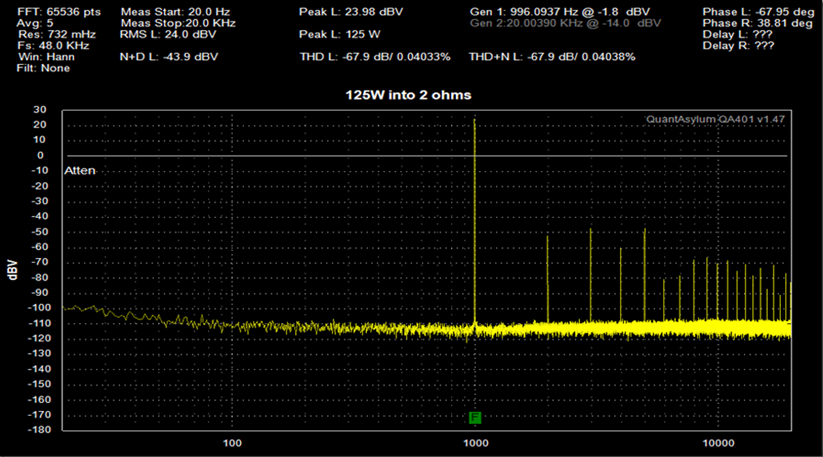Click the 'Delay R: ???' readout
This screenshot has width=823, height=457.
click(738, 46)
